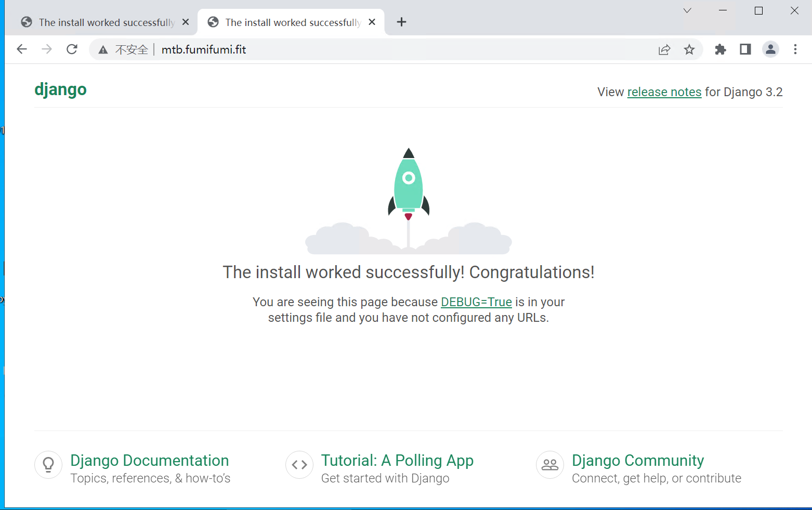This screenshot has height=510, width=812.
Task: Click the address bar URL mtb.fumifumi.fit
Action: 204,50
